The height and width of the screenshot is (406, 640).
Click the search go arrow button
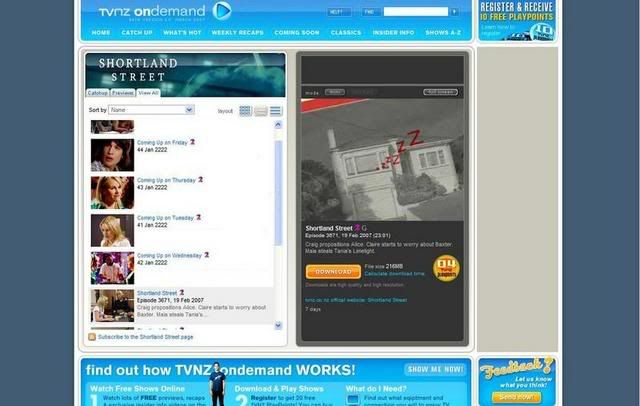pyautogui.click(x=454, y=12)
